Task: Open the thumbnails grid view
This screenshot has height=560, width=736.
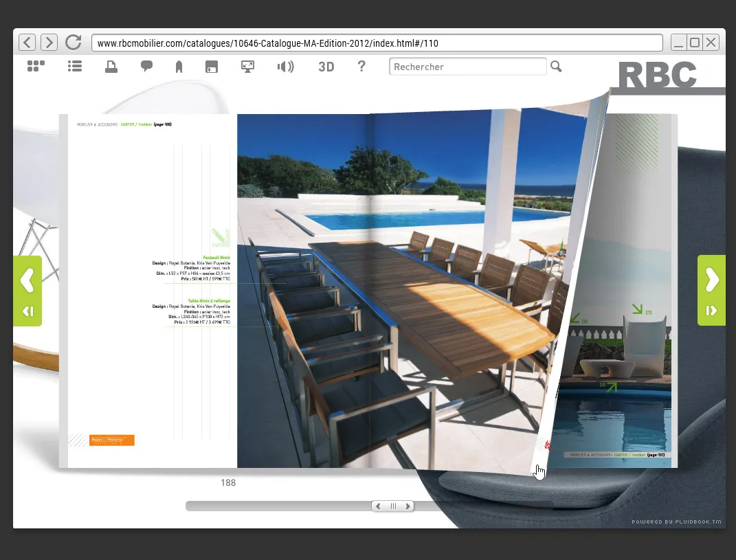Action: tap(36, 67)
